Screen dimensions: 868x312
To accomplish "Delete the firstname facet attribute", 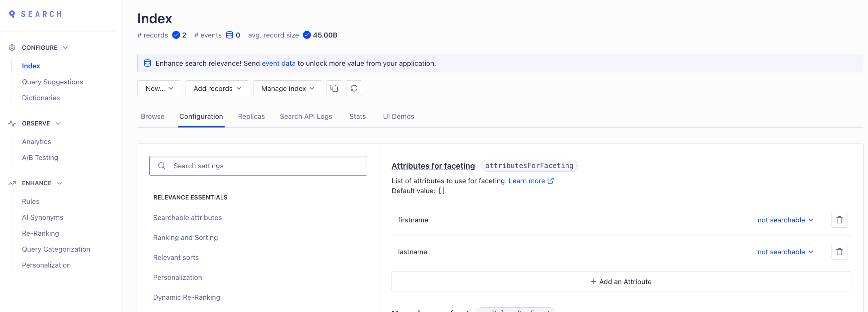I will (x=839, y=220).
